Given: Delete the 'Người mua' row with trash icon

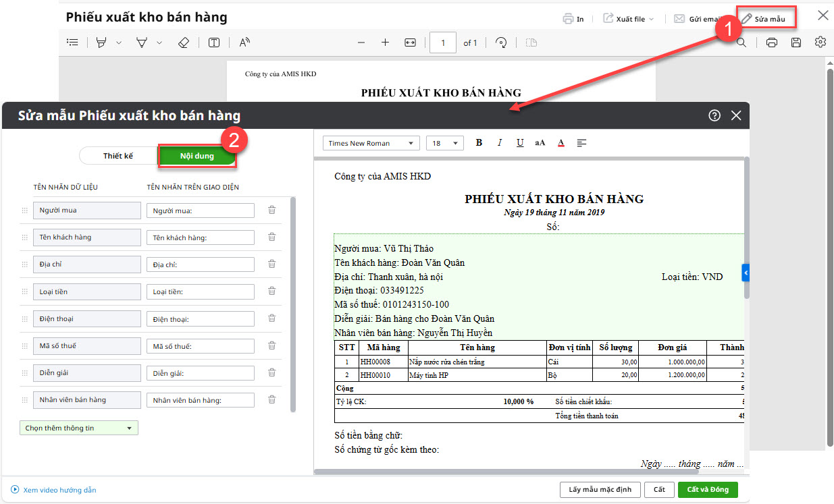Looking at the screenshot, I should tap(271, 211).
